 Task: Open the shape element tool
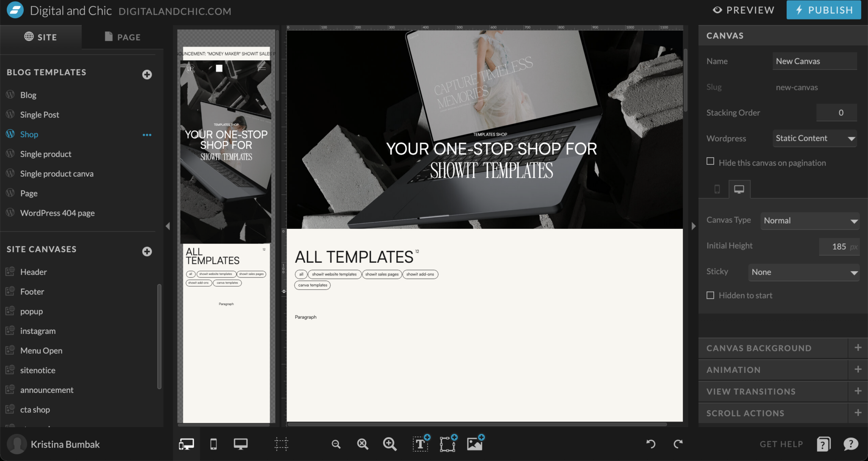pos(448,444)
